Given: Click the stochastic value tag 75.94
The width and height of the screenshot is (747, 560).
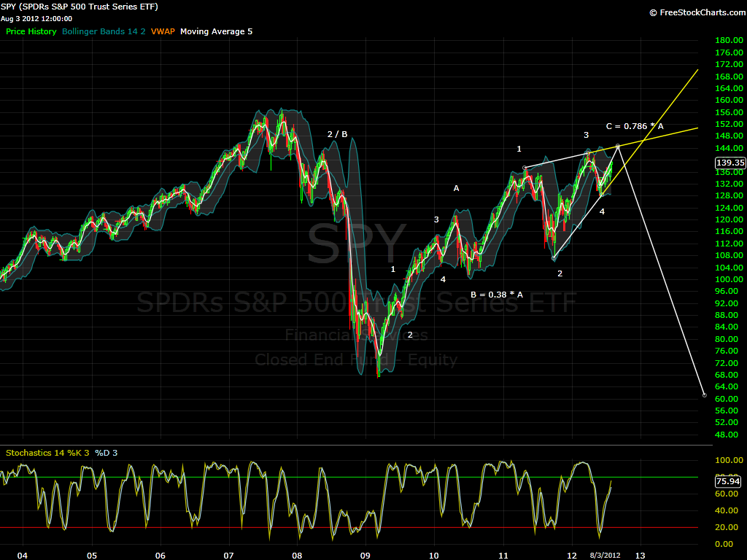Looking at the screenshot, I should tap(728, 481).
